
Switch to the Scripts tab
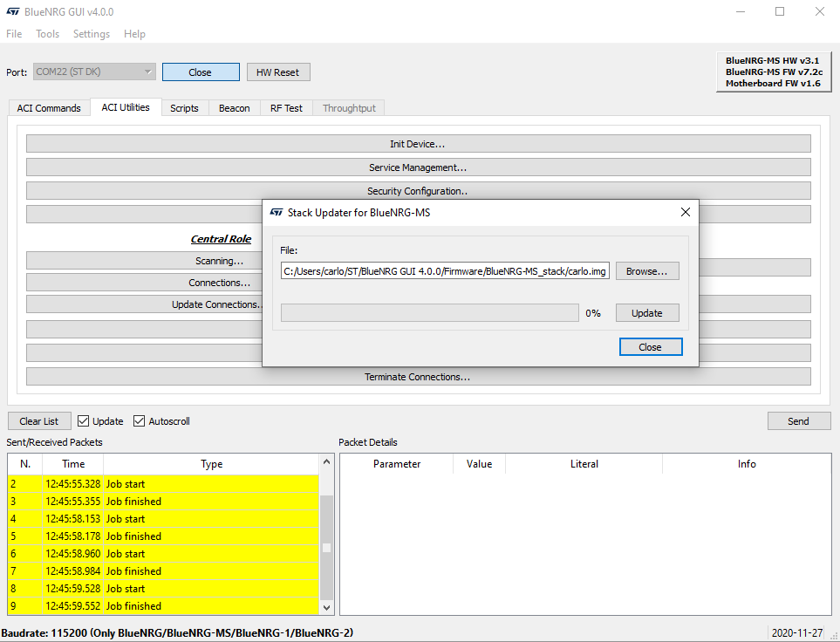click(184, 107)
